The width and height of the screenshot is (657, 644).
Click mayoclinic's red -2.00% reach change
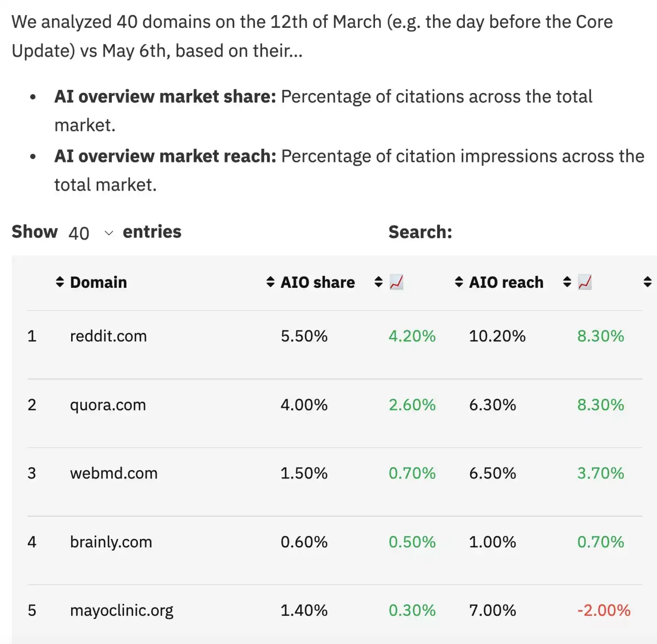(x=604, y=610)
